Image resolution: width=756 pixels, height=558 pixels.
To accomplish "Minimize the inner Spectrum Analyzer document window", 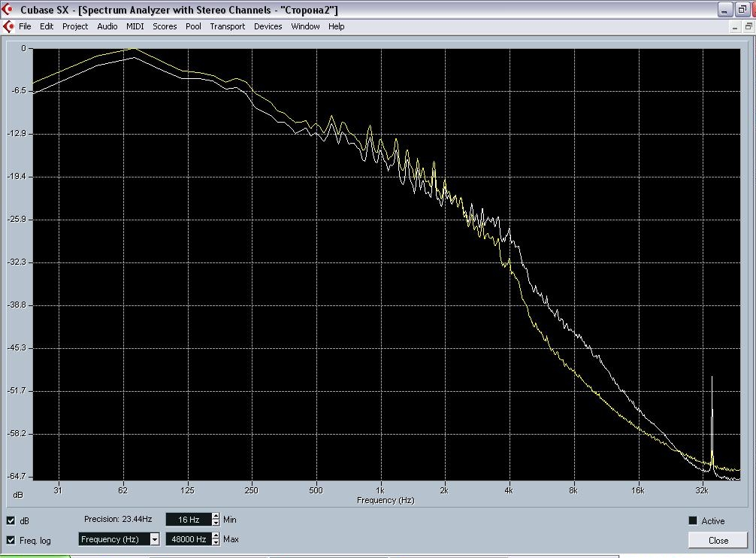I will (x=736, y=26).
